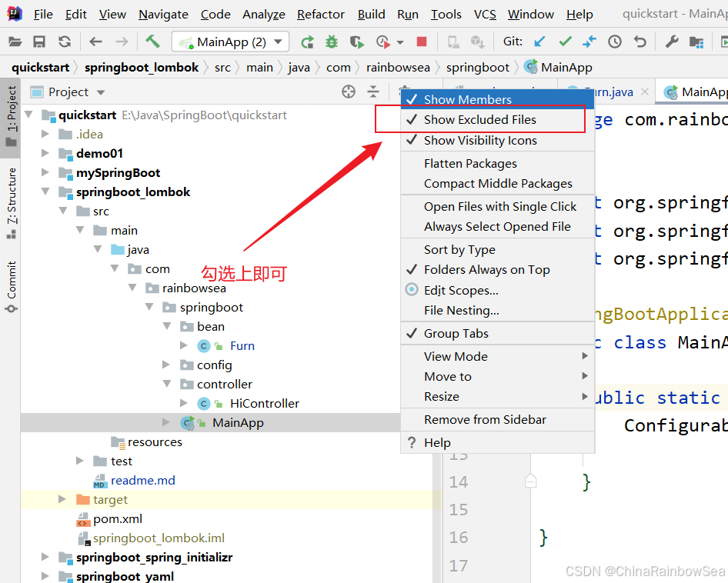Click the Git update project arrow
The height and width of the screenshot is (583, 728).
[540, 42]
